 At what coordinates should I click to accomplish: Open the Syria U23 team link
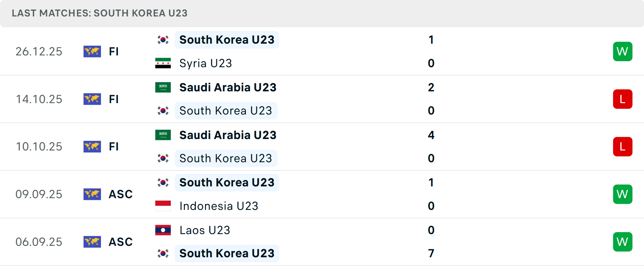click(x=206, y=63)
